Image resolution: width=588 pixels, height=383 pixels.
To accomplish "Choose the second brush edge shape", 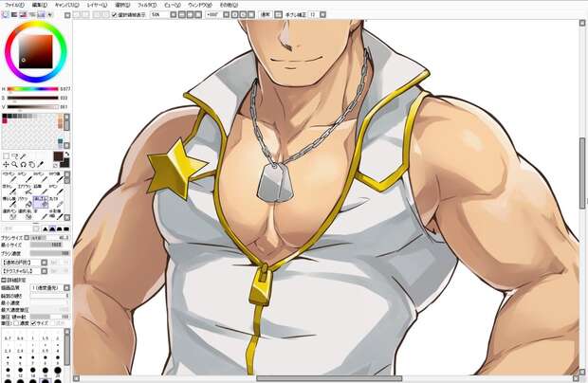I will pos(52,228).
